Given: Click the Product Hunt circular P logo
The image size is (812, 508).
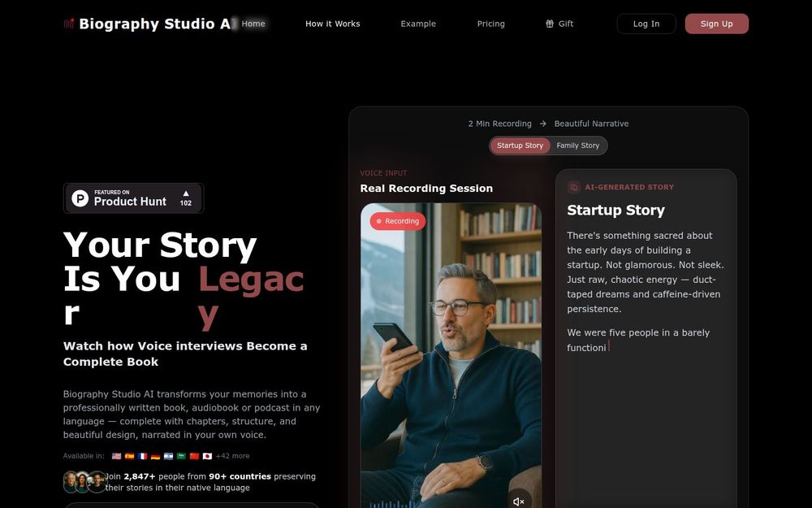Looking at the screenshot, I should pos(80,198).
